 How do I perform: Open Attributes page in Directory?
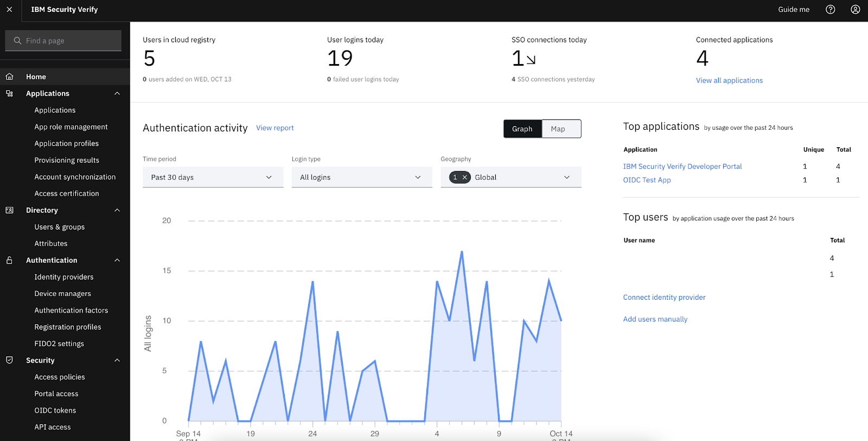[51, 244]
